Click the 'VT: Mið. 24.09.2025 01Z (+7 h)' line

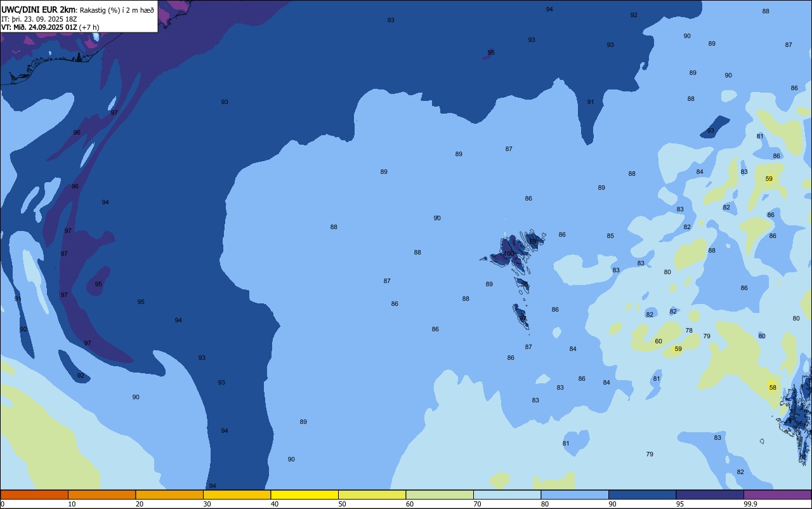coord(50,27)
